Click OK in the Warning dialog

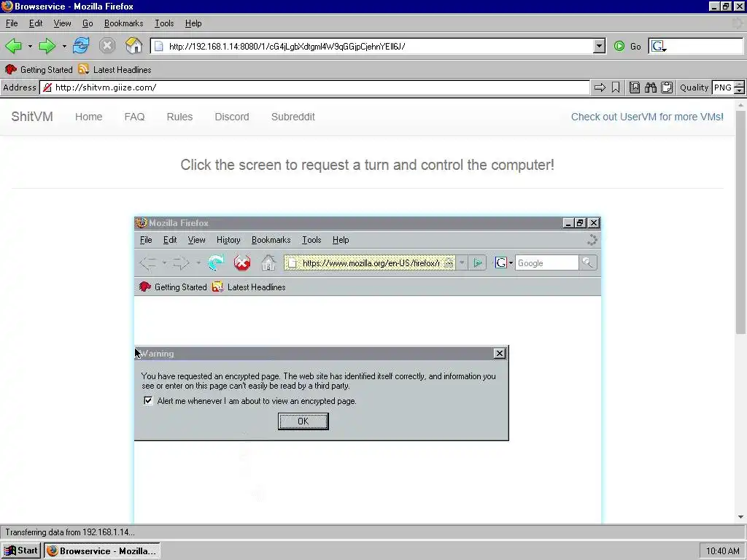pos(303,421)
